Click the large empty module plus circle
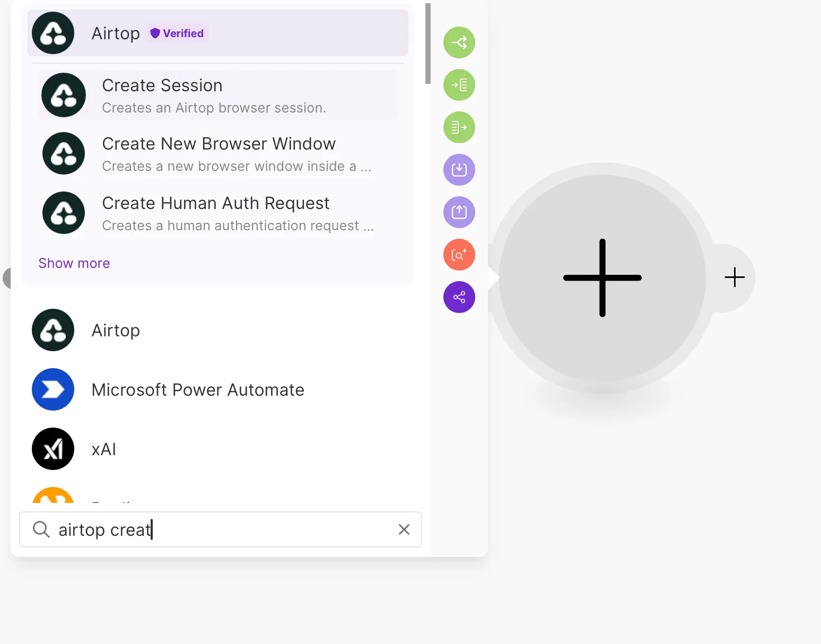The image size is (821, 644). [602, 278]
